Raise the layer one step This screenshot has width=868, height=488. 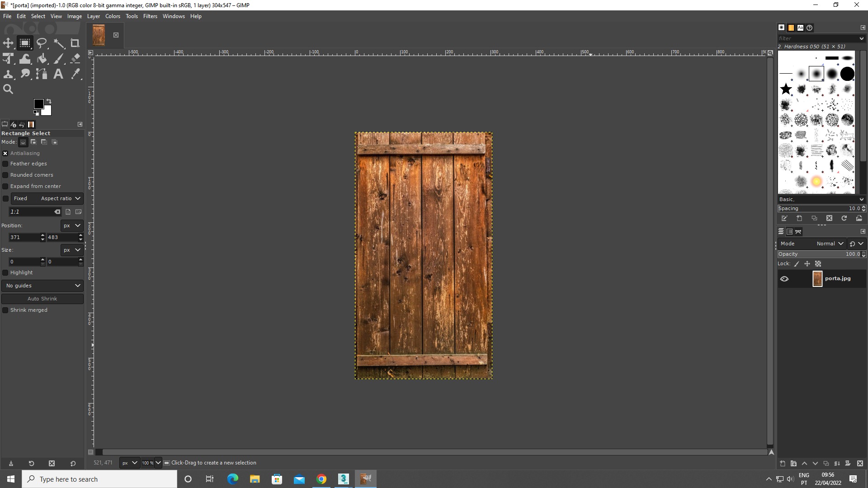click(x=804, y=464)
